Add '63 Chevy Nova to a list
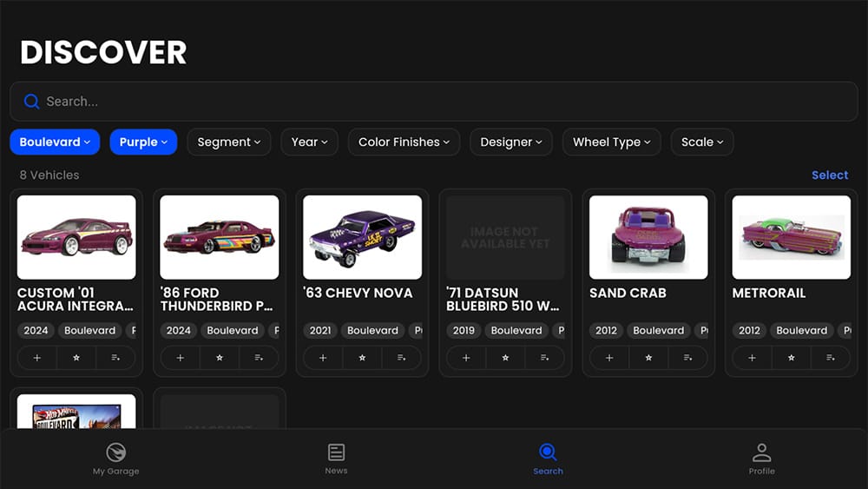This screenshot has height=489, width=868. pyautogui.click(x=401, y=358)
